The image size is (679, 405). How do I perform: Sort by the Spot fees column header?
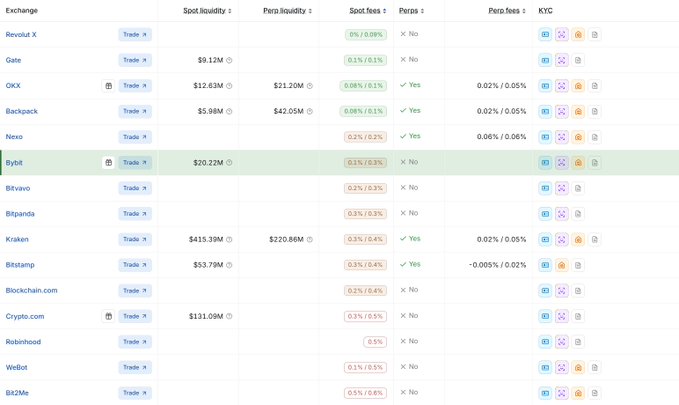tap(367, 10)
